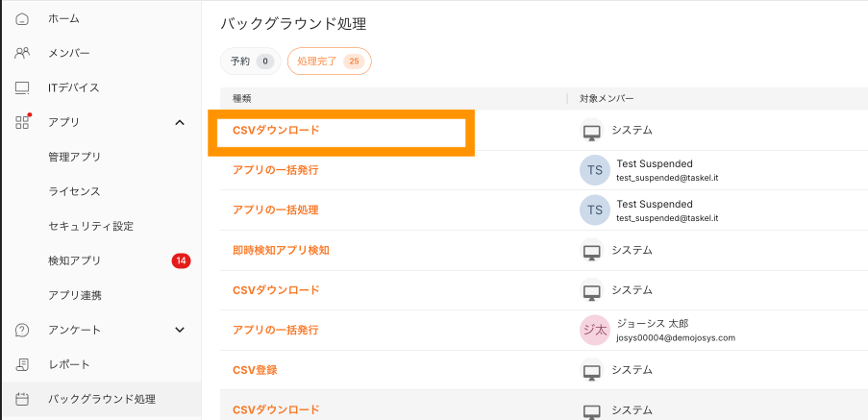Open 検知アプリ with the 14 badge
The width and height of the screenshot is (868, 420).
click(74, 260)
